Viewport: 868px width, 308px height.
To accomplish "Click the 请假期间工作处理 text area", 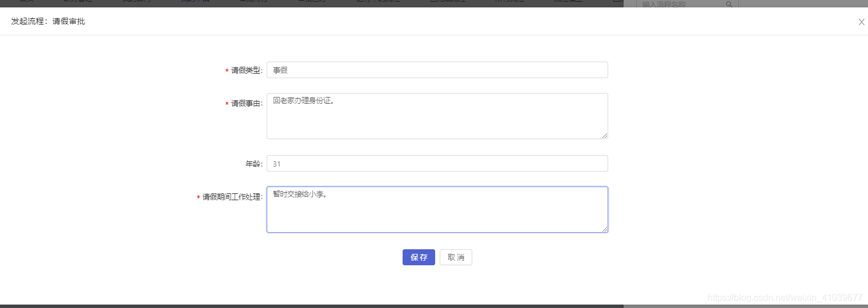I will (x=437, y=209).
